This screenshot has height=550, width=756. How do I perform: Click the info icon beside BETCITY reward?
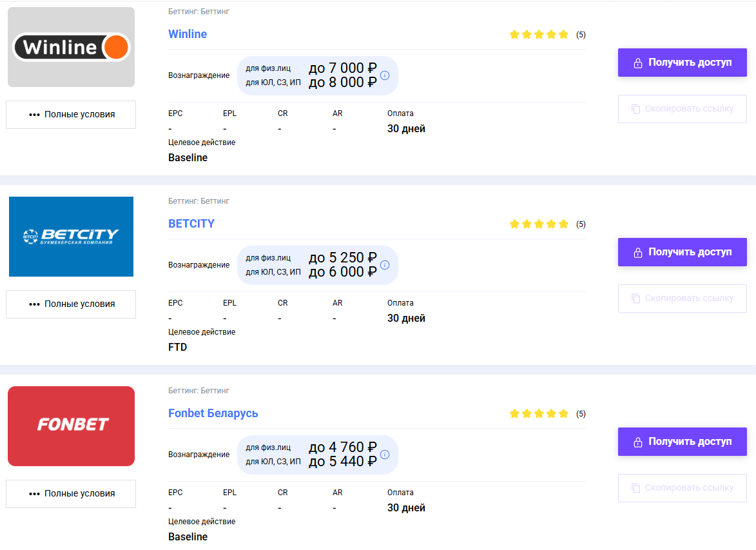385,265
